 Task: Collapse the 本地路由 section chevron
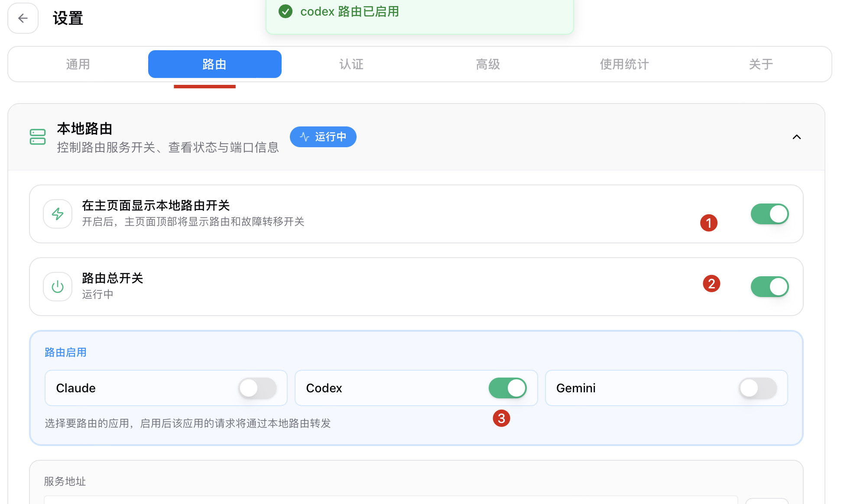[796, 137]
